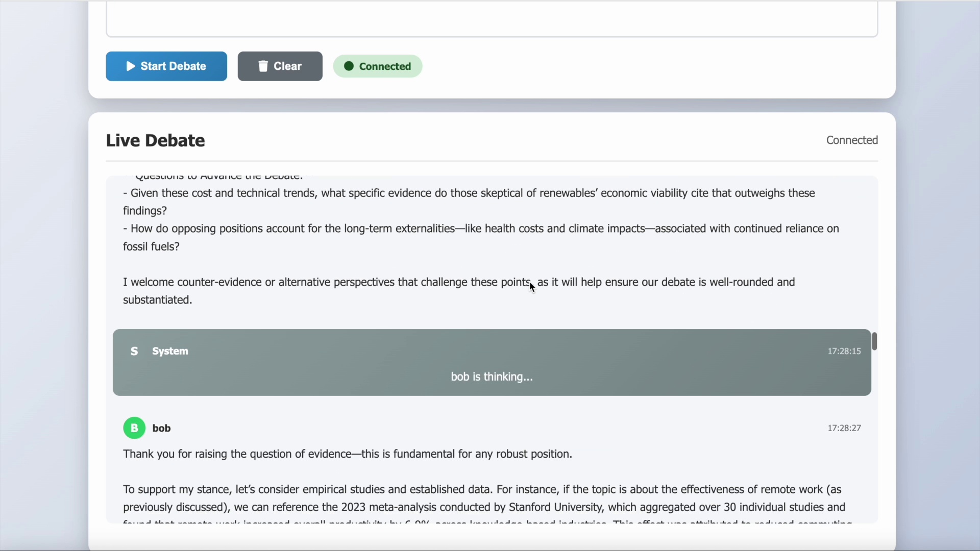Click the Connected text in Live Debate header
This screenshot has height=551, width=980.
852,140
